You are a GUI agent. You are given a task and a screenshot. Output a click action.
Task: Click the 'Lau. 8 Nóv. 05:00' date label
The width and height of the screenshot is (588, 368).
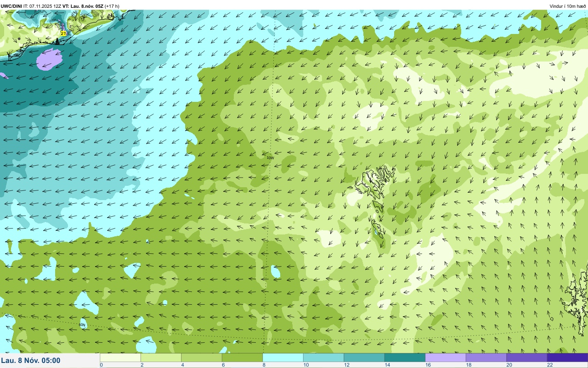pos(31,361)
